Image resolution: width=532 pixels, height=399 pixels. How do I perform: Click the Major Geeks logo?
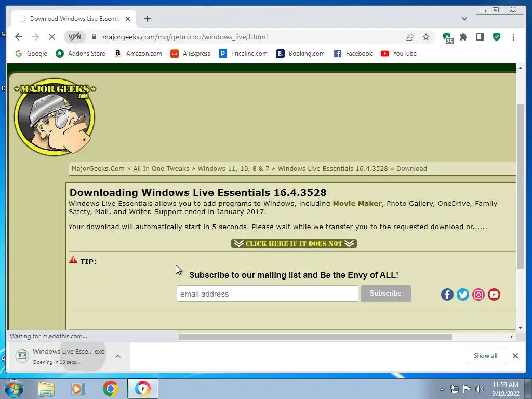pos(55,117)
